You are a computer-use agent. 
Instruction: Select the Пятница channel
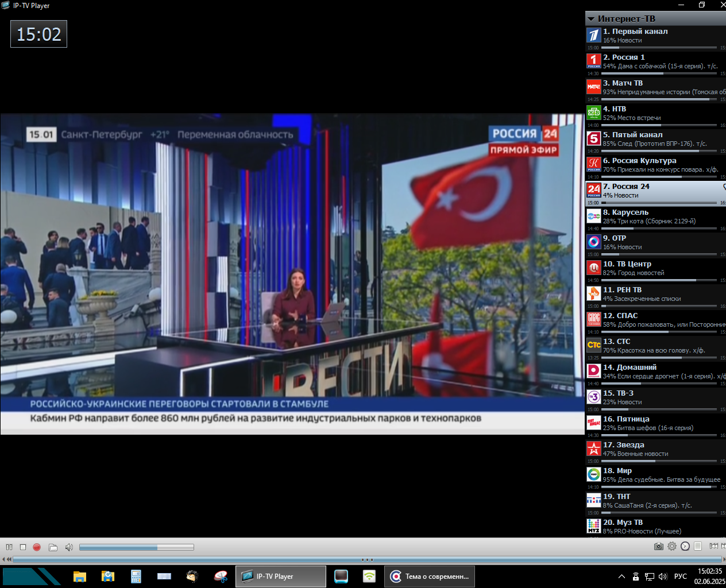655,425
